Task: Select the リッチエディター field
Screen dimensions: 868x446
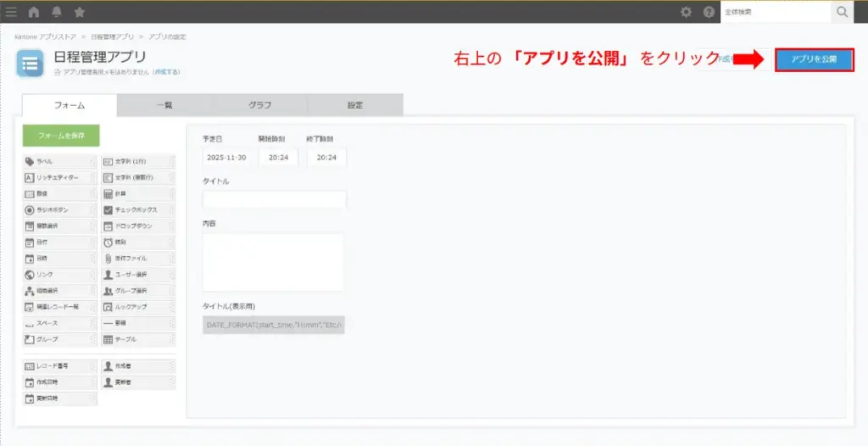Action: coord(60,178)
